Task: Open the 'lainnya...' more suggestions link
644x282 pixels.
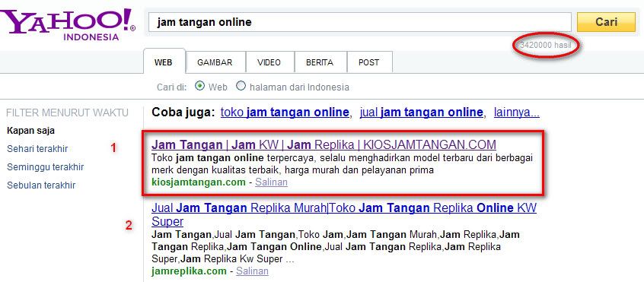Action: click(517, 112)
